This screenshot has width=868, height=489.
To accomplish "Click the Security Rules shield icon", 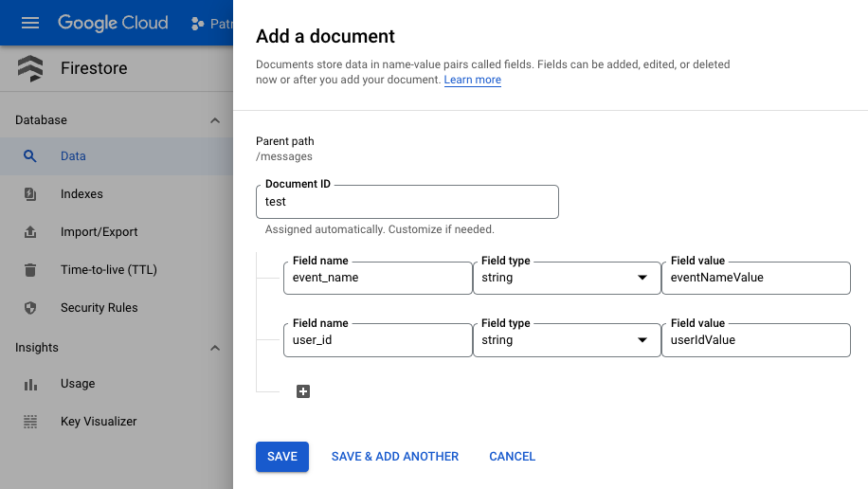I will [30, 308].
